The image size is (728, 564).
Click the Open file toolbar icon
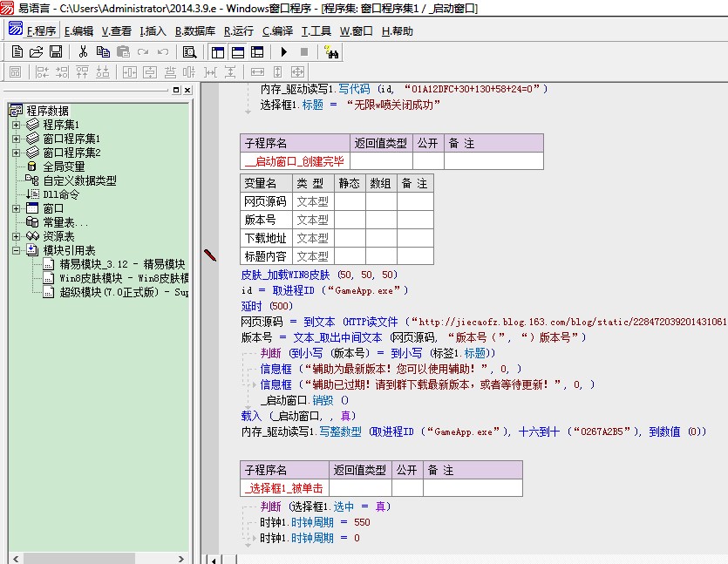pyautogui.click(x=37, y=52)
